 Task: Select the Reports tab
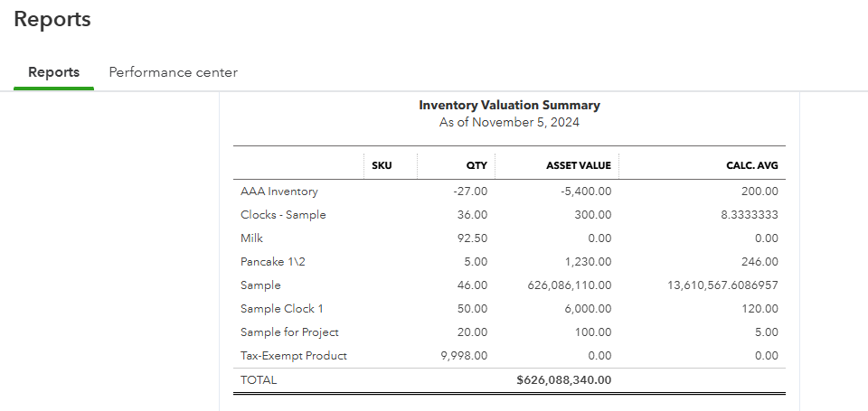(53, 72)
